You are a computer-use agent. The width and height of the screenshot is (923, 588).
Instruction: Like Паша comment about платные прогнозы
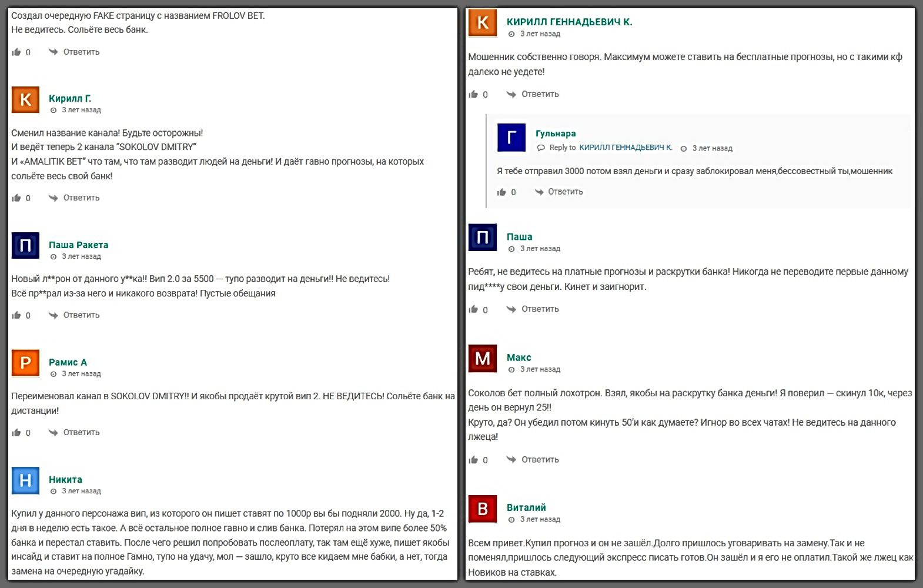coord(474,310)
